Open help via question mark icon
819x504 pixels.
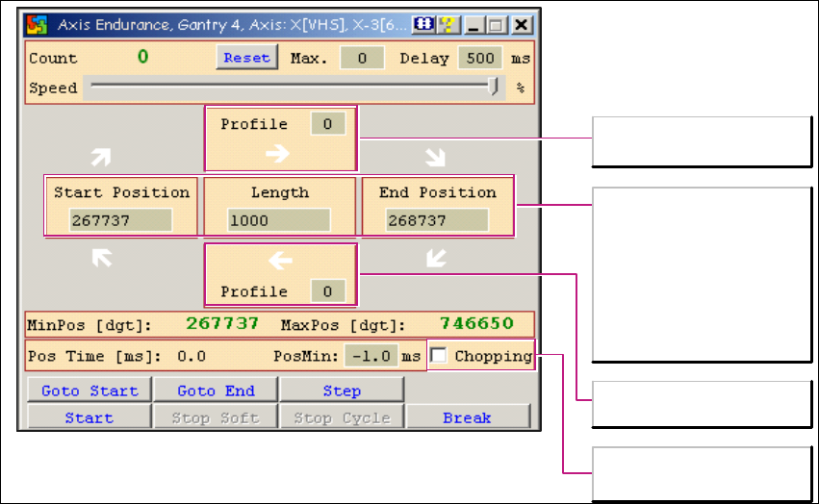pos(448,25)
